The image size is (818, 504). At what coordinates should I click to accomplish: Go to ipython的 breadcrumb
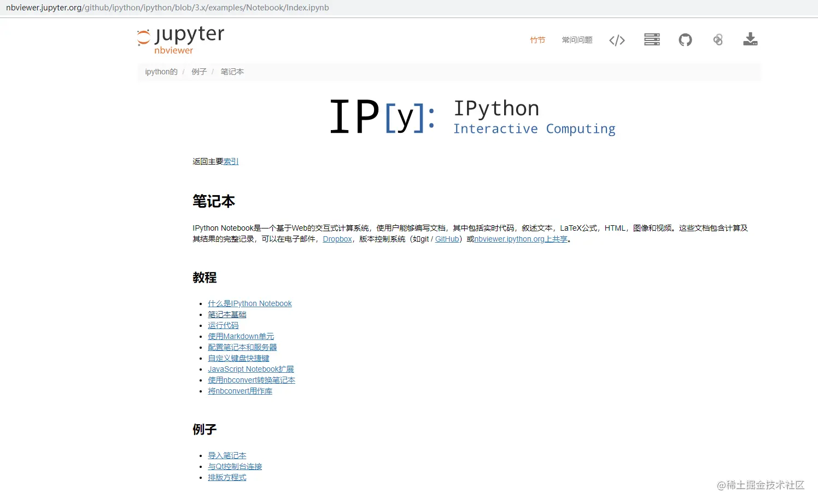(x=161, y=72)
